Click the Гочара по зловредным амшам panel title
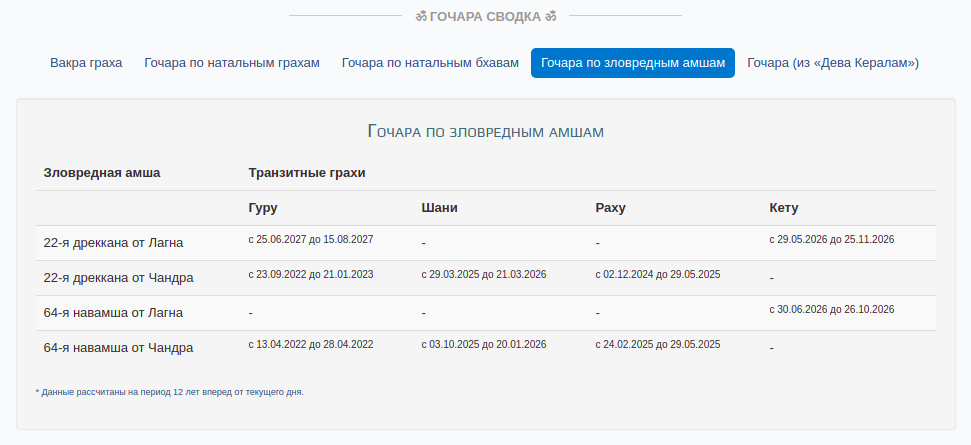 486,131
